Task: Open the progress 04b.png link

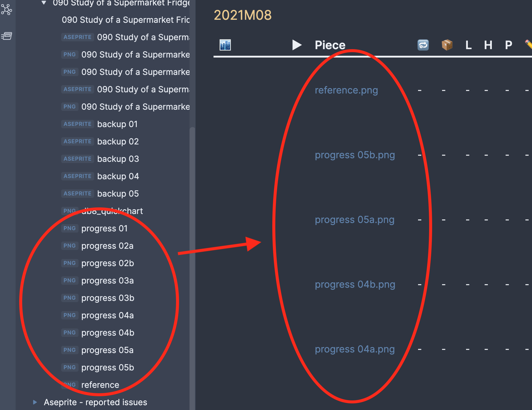Action: tap(355, 284)
